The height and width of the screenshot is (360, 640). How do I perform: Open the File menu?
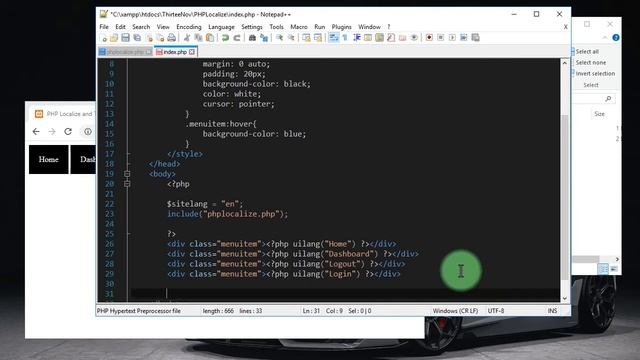[x=104, y=27]
